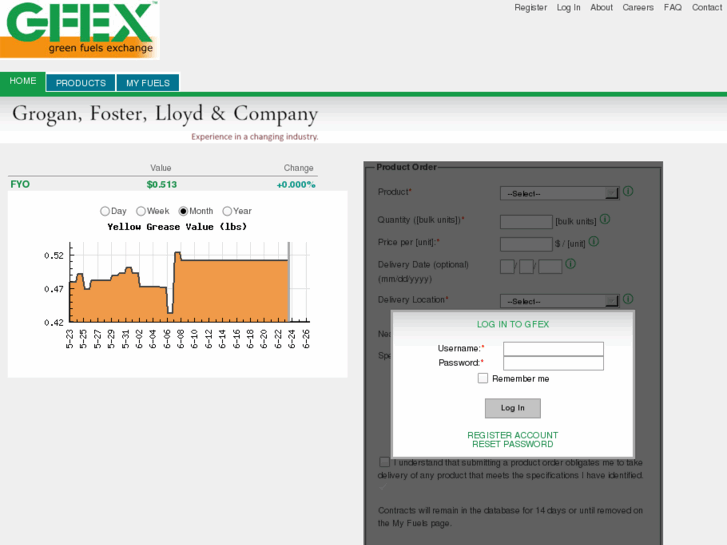The height and width of the screenshot is (545, 727).
Task: Click the +0.000% change value
Action: (x=296, y=185)
